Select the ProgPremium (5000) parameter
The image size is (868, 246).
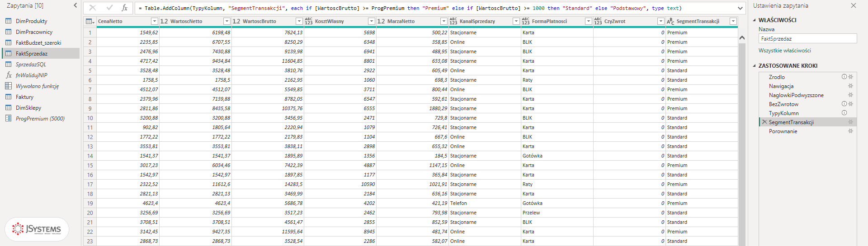41,118
